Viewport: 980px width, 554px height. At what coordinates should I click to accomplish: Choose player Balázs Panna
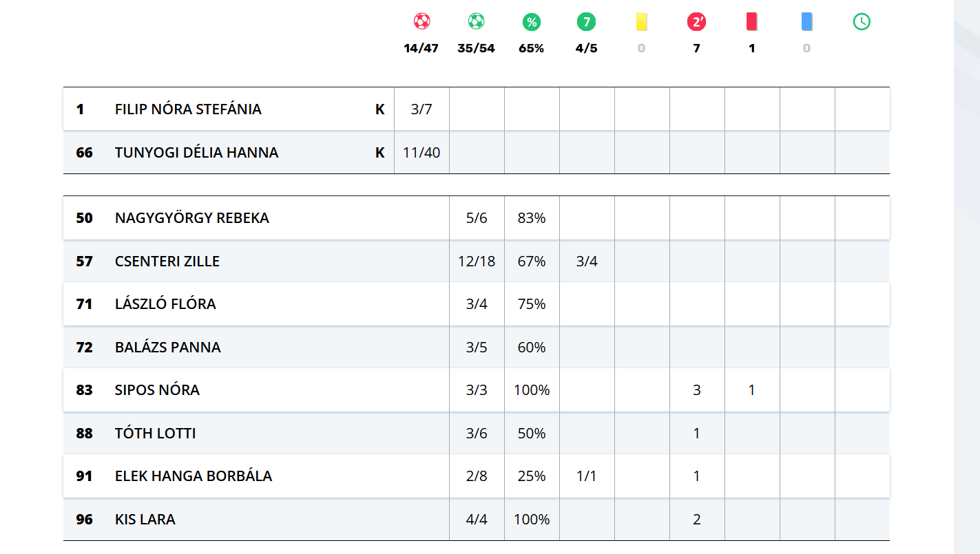click(x=168, y=348)
